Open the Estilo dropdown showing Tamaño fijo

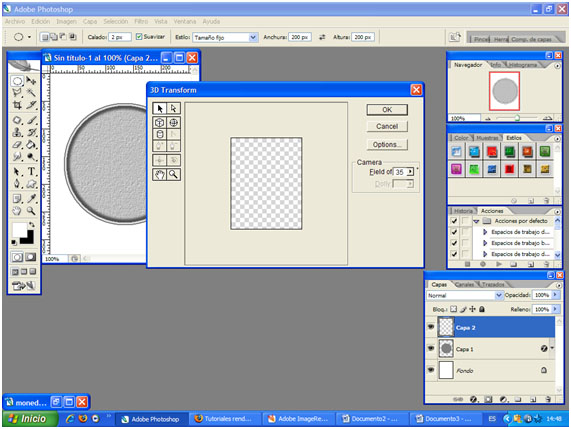click(225, 37)
